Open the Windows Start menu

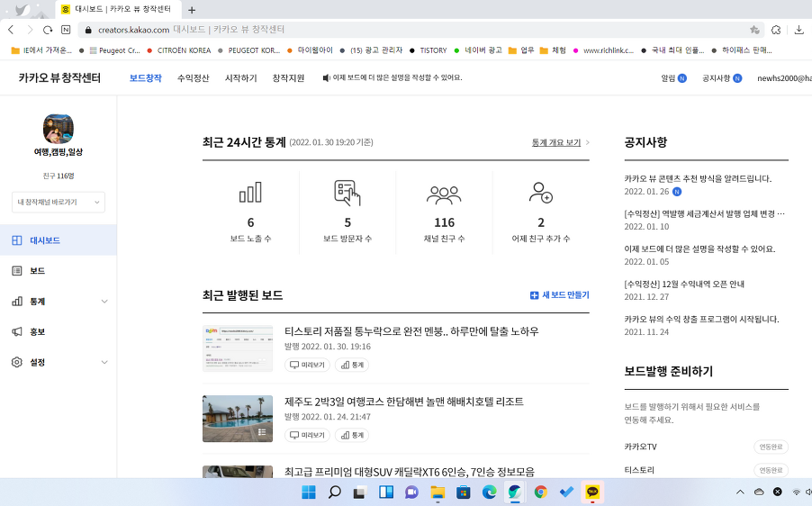coord(309,492)
